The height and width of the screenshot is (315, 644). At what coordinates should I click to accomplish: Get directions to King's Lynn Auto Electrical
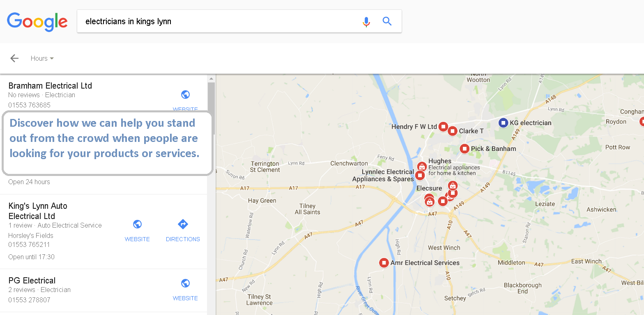(x=183, y=230)
